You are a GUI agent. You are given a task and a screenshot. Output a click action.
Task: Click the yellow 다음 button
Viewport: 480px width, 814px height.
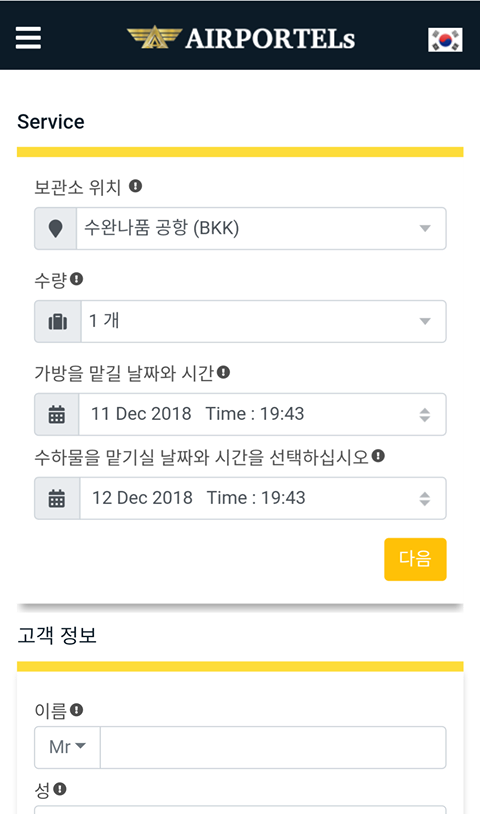[415, 559]
